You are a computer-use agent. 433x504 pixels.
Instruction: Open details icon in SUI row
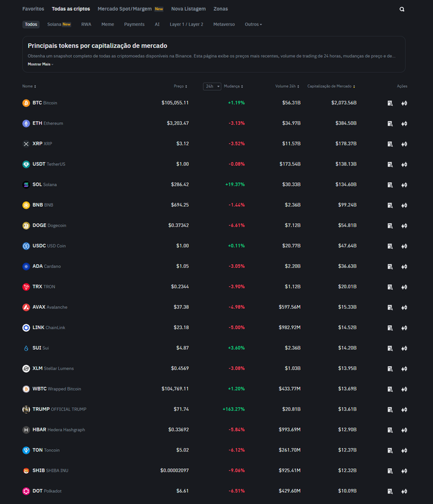pos(390,348)
